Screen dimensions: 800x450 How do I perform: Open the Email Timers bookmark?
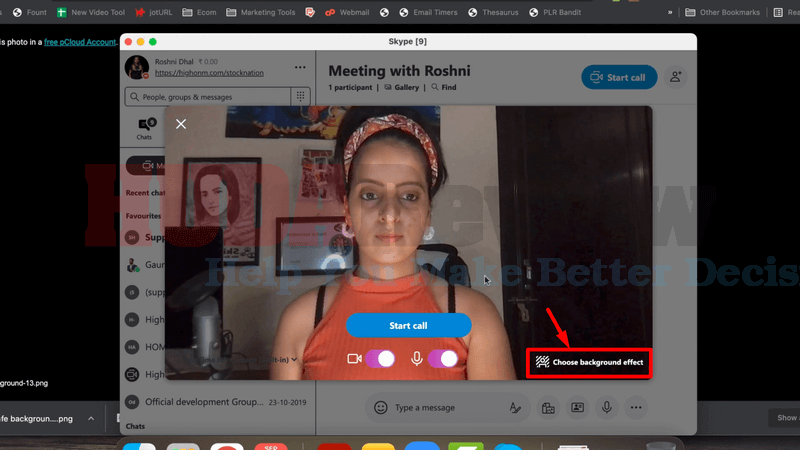click(x=428, y=12)
